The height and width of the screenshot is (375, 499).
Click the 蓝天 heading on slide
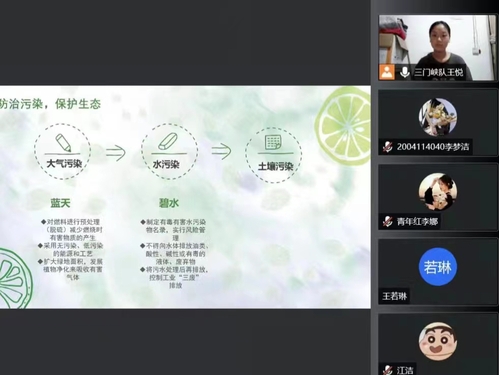(60, 203)
